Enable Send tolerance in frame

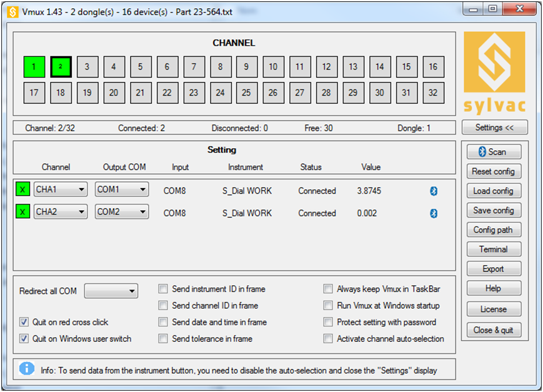163,339
